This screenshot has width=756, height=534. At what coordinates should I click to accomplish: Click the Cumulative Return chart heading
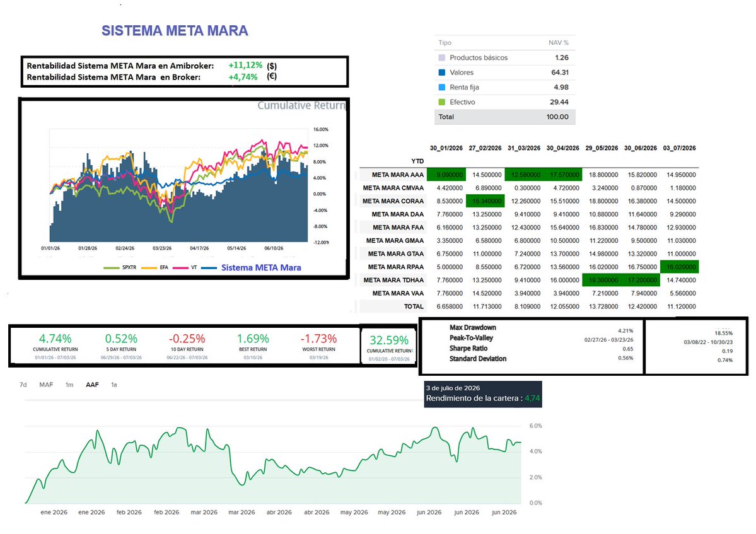pos(301,105)
